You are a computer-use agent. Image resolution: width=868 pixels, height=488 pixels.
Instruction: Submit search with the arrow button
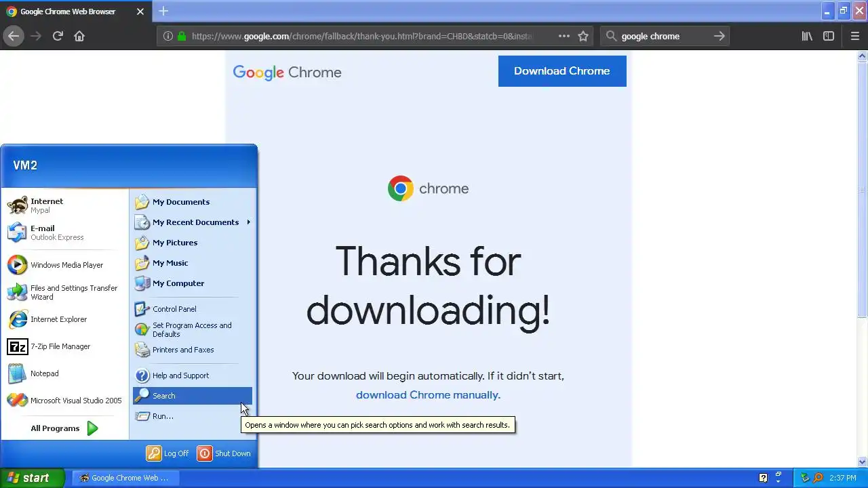point(719,36)
